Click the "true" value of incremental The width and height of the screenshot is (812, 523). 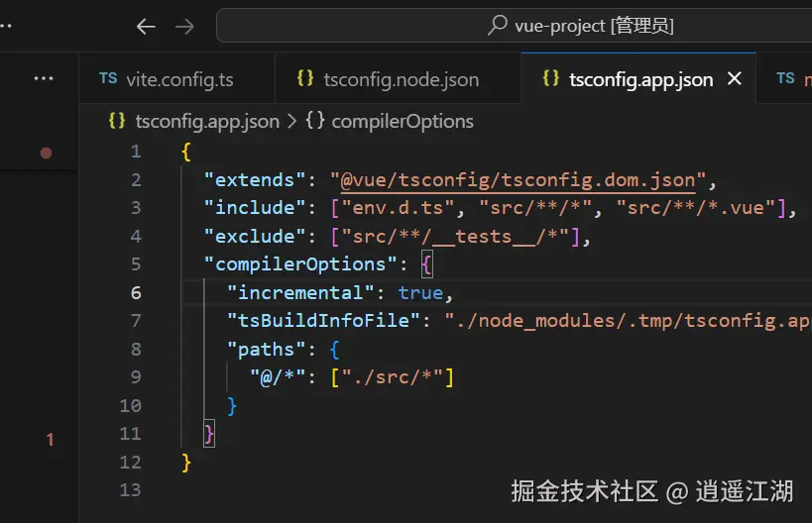[x=420, y=293]
